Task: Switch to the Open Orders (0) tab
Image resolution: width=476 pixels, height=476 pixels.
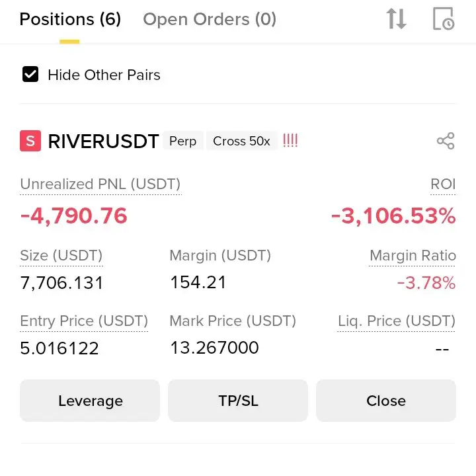Action: pyautogui.click(x=210, y=19)
